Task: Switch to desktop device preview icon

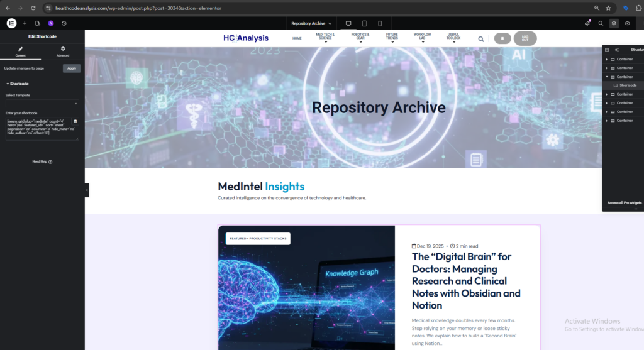Action: coord(348,23)
